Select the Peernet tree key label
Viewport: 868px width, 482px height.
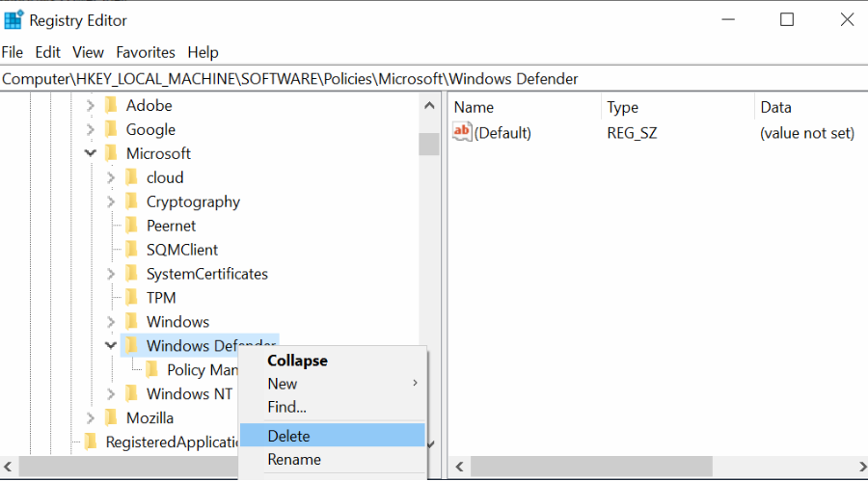171,226
